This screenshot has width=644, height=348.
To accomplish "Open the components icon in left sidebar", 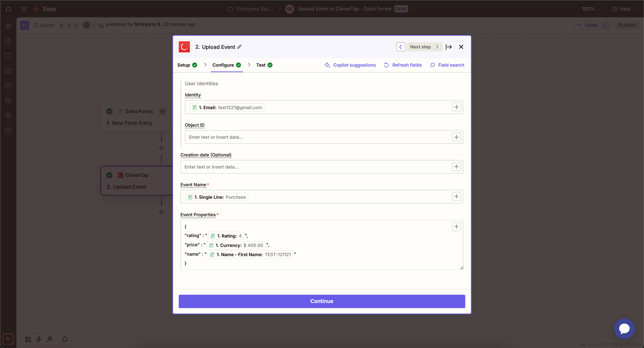I will (8, 26).
